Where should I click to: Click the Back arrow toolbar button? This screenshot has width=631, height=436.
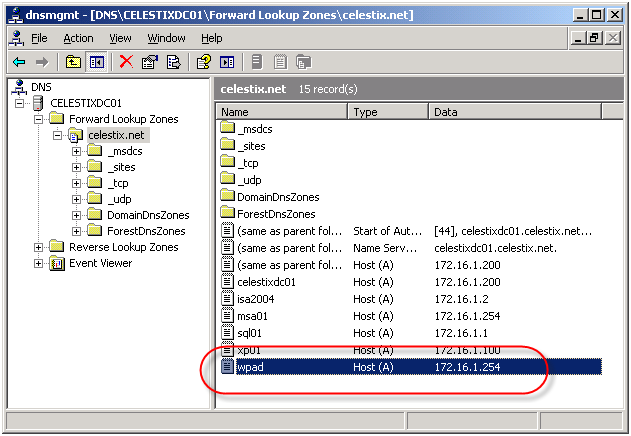click(x=18, y=62)
